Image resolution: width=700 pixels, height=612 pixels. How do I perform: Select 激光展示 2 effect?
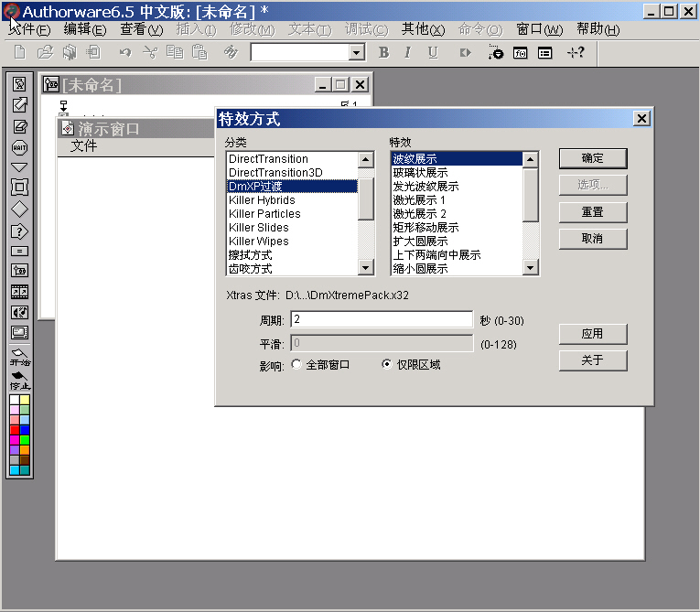(457, 214)
